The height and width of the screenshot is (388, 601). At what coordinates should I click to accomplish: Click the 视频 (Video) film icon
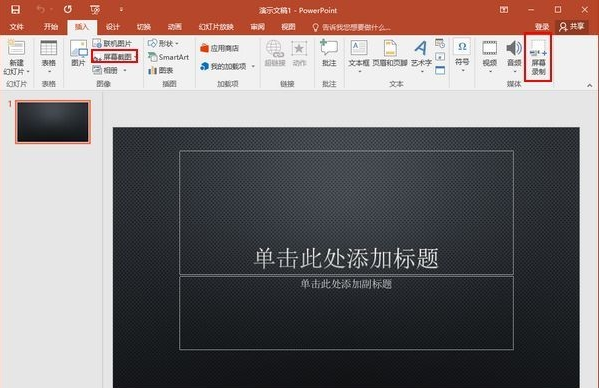pos(489,49)
